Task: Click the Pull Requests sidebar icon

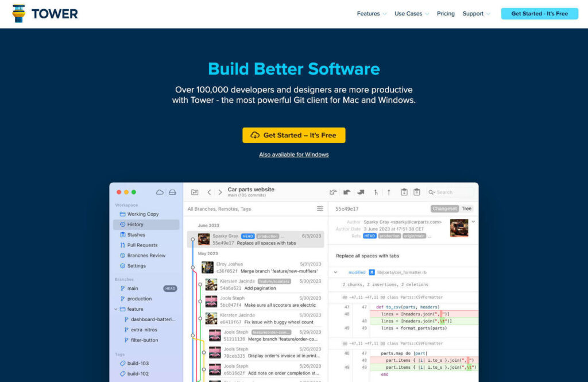Action: pos(122,245)
